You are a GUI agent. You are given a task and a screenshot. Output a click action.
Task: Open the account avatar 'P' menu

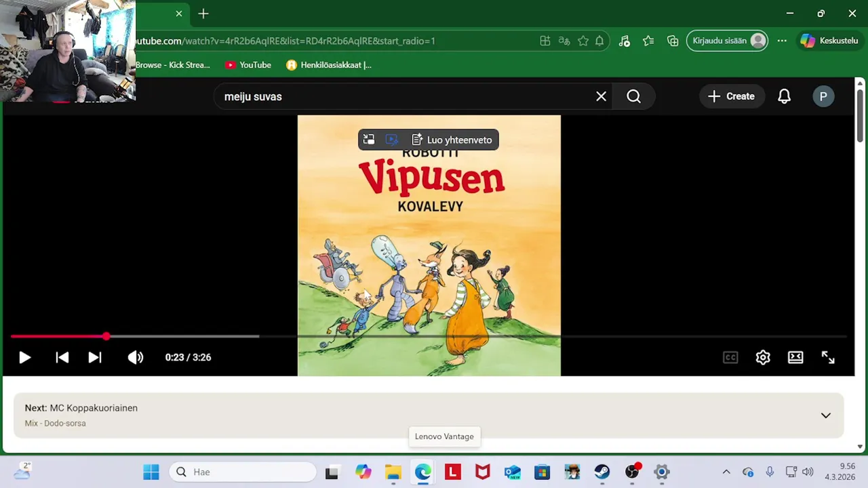tap(823, 96)
